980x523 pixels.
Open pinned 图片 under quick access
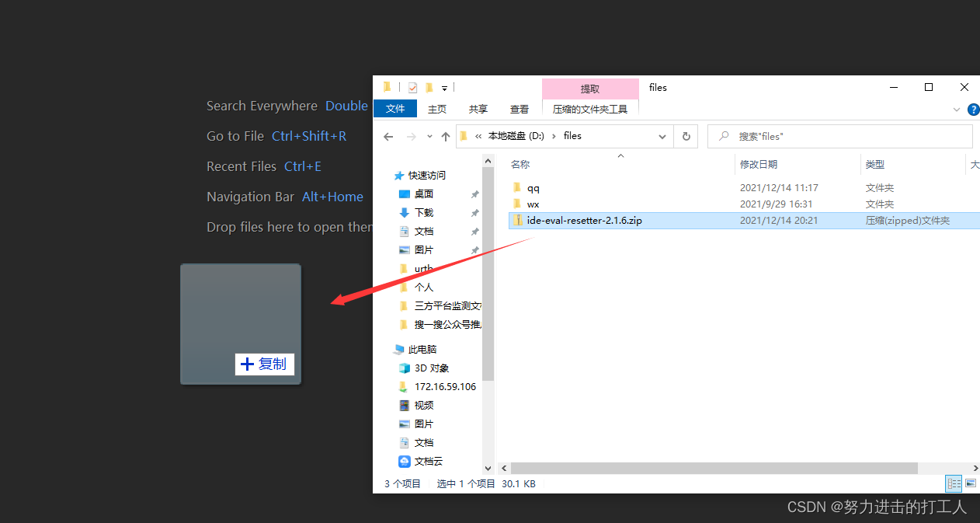(424, 250)
